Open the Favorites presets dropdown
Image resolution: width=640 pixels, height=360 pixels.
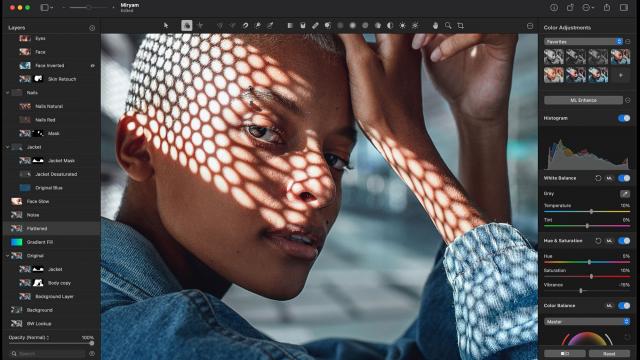(x=583, y=42)
